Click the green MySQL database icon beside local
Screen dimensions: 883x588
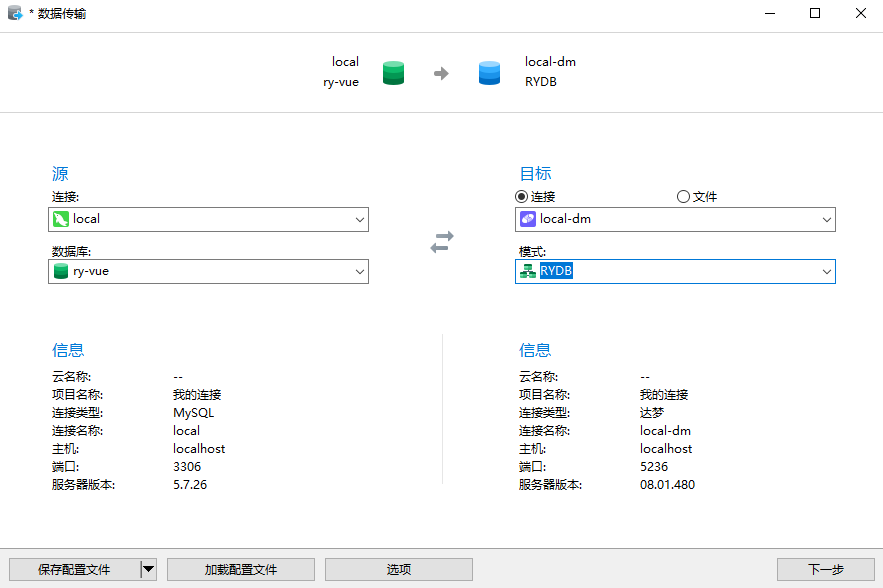[x=393, y=72]
